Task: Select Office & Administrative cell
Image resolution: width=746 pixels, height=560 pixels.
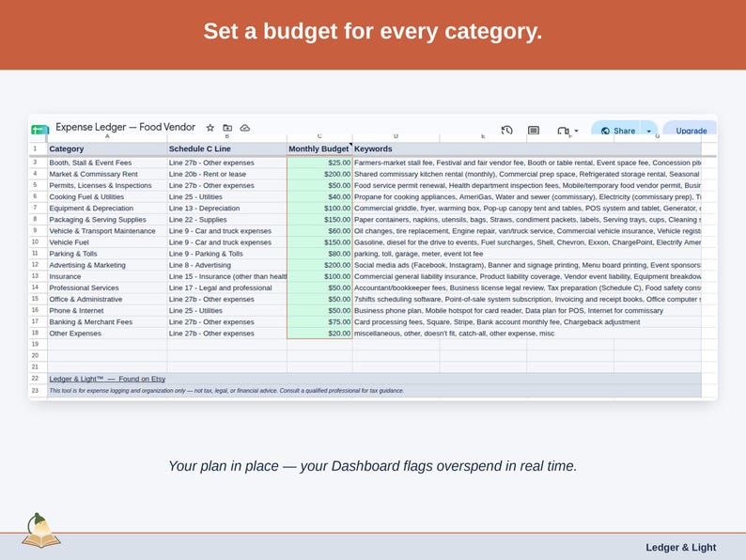Action: click(x=107, y=300)
